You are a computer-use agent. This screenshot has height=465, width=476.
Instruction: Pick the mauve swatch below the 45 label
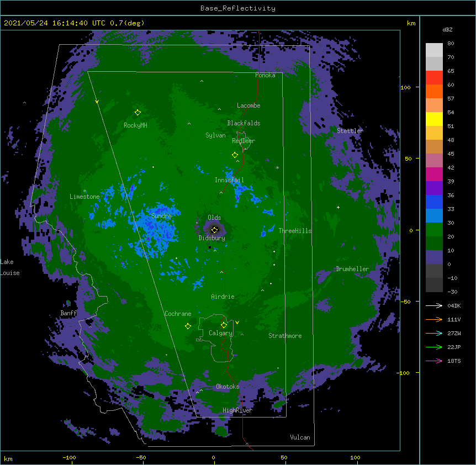click(434, 160)
